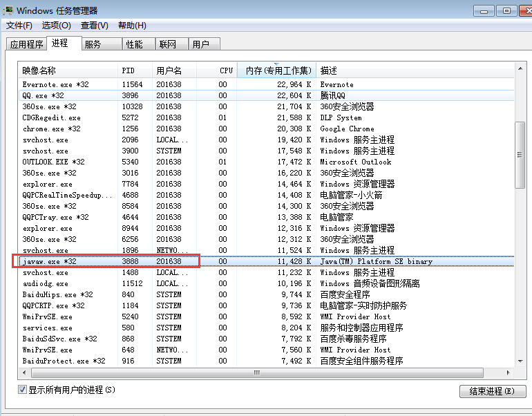The width and height of the screenshot is (532, 416).
Task: Open the 查看(V) menu
Action: [95, 26]
